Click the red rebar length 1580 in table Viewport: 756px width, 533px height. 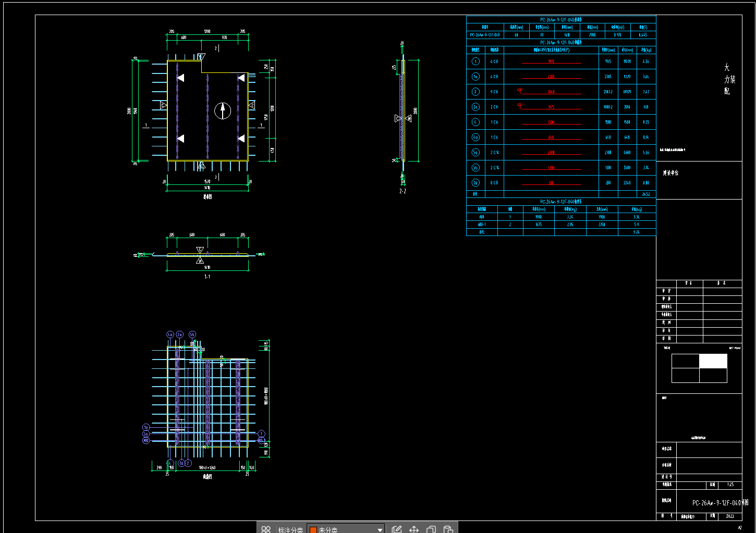pos(551,122)
